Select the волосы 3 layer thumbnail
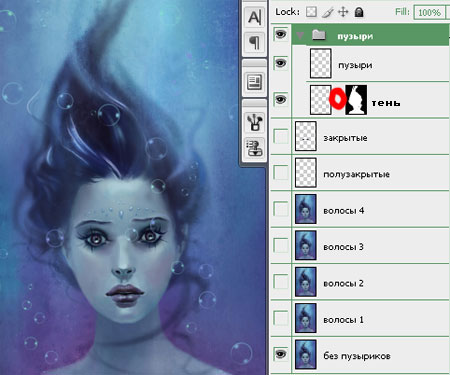This screenshot has width=450, height=375. tap(306, 245)
